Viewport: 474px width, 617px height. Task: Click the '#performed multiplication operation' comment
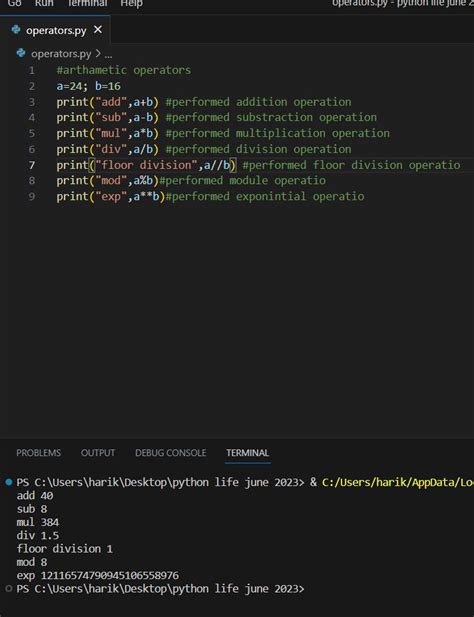pyautogui.click(x=278, y=133)
